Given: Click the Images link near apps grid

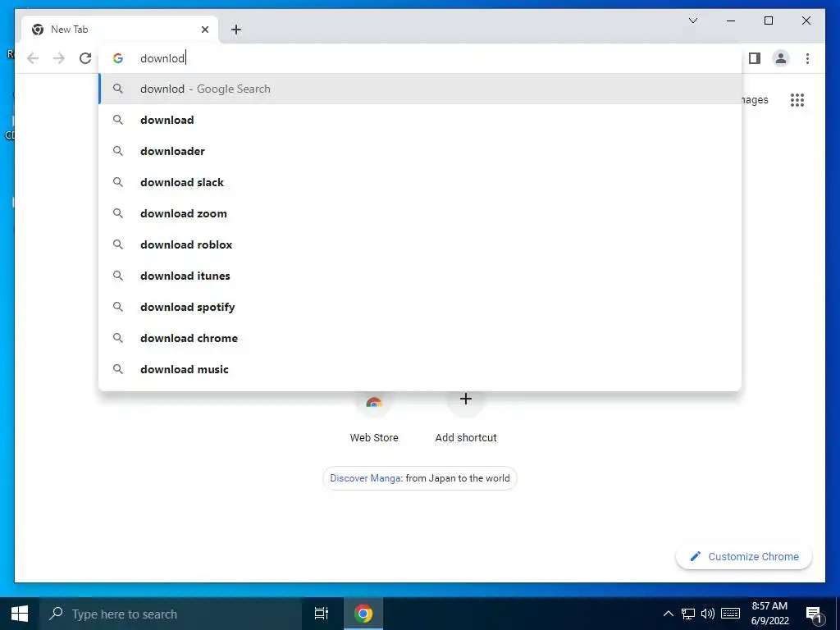Looking at the screenshot, I should (x=756, y=100).
